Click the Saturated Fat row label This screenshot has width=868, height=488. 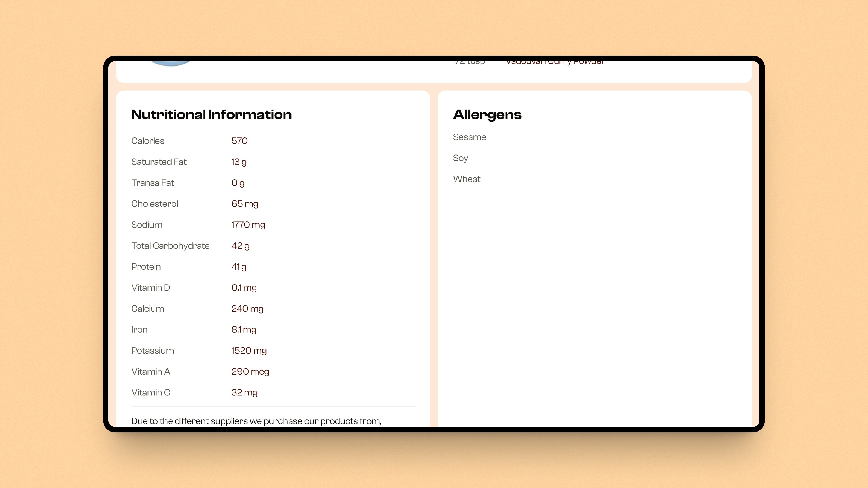pyautogui.click(x=159, y=162)
